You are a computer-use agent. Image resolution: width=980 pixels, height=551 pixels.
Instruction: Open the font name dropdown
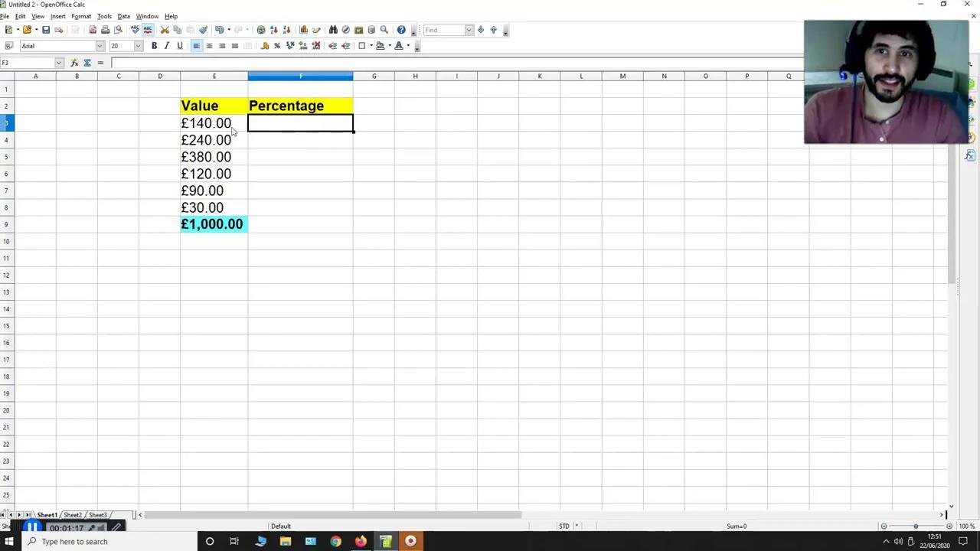tap(99, 46)
